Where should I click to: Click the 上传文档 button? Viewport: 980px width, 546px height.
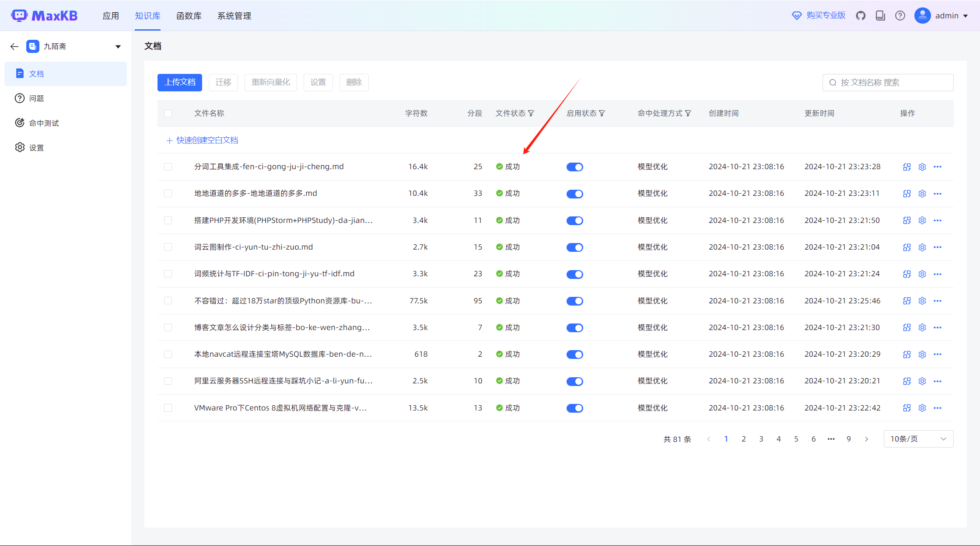point(180,82)
